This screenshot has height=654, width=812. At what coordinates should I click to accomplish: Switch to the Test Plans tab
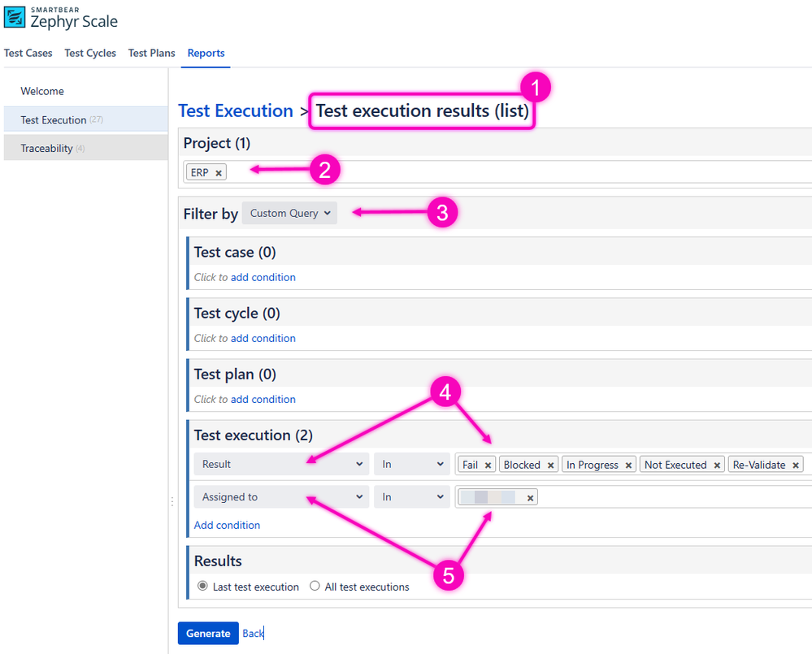151,53
